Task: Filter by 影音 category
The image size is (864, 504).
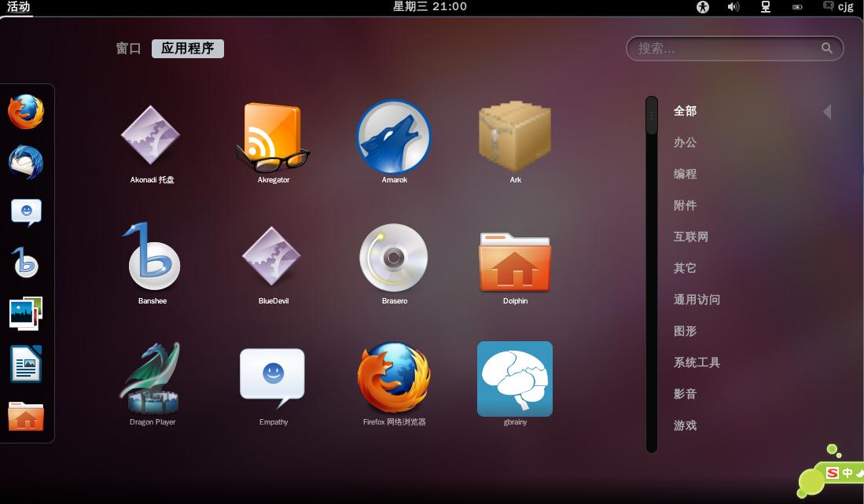Action: click(685, 394)
